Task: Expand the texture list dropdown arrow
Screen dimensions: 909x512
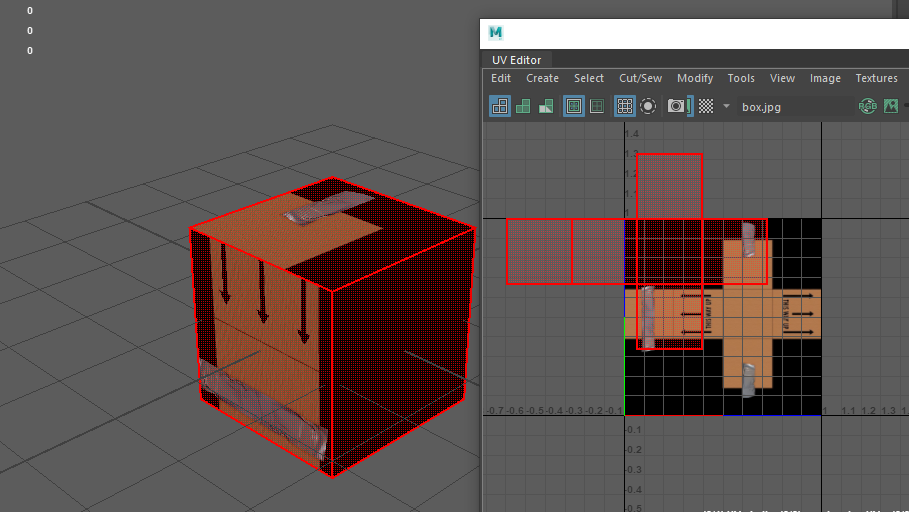Action: (726, 106)
